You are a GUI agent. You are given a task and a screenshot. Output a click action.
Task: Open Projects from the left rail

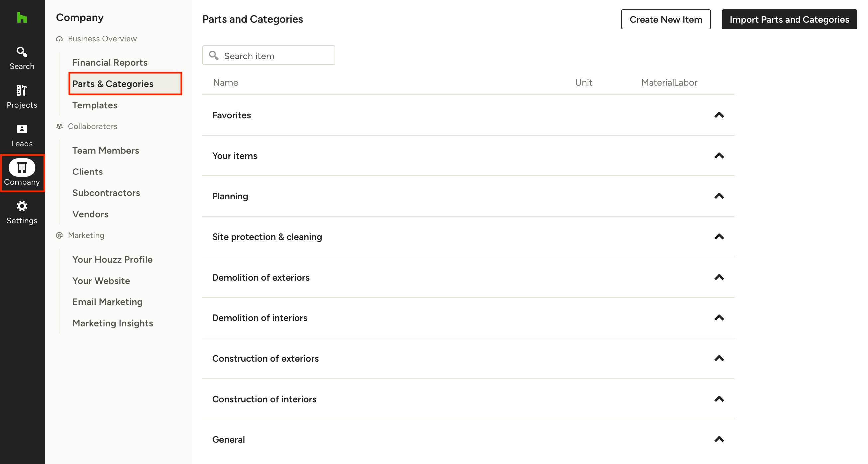tap(22, 96)
